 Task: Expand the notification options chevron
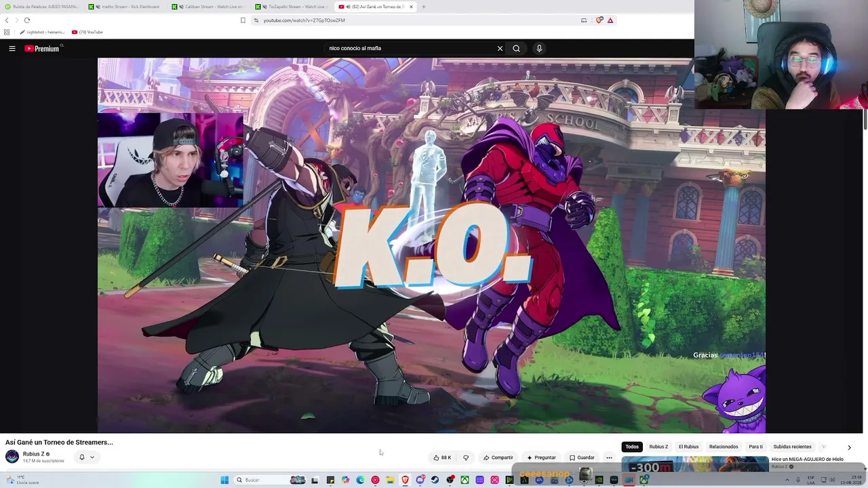point(92,457)
